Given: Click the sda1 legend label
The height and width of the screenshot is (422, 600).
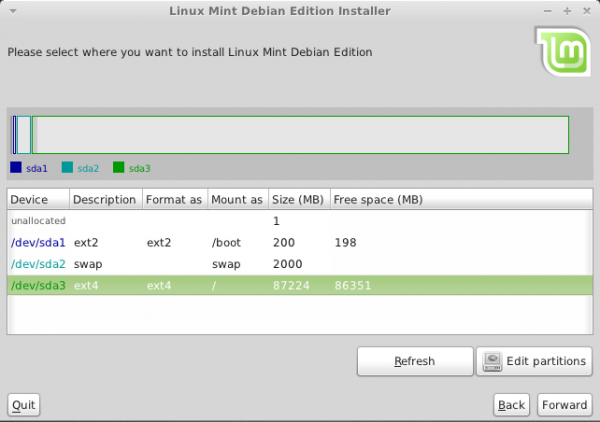Looking at the screenshot, I should click(x=37, y=168).
